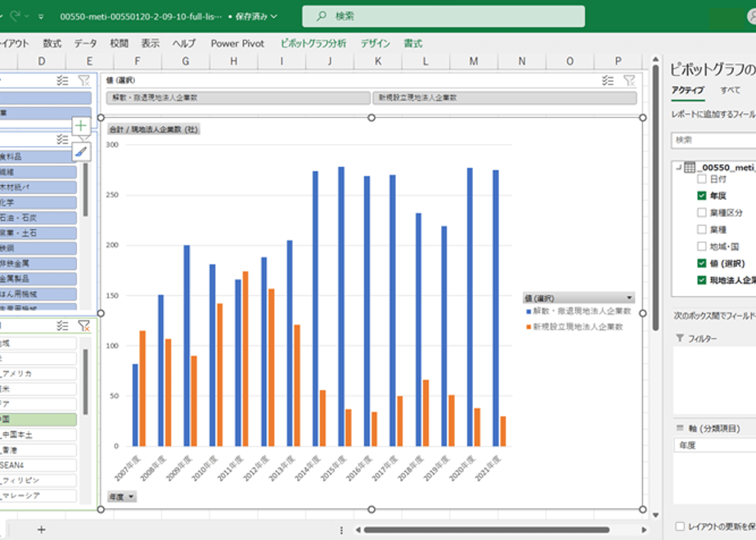
Task: Open the ピボットグラフ分析 ribbon tab
Action: [x=313, y=43]
